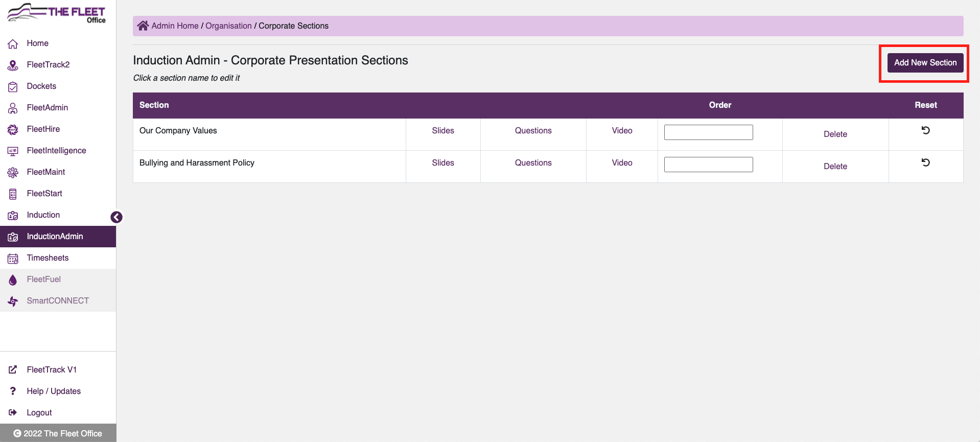980x442 pixels.
Task: Edit the Our Company Values section name
Action: tap(178, 131)
